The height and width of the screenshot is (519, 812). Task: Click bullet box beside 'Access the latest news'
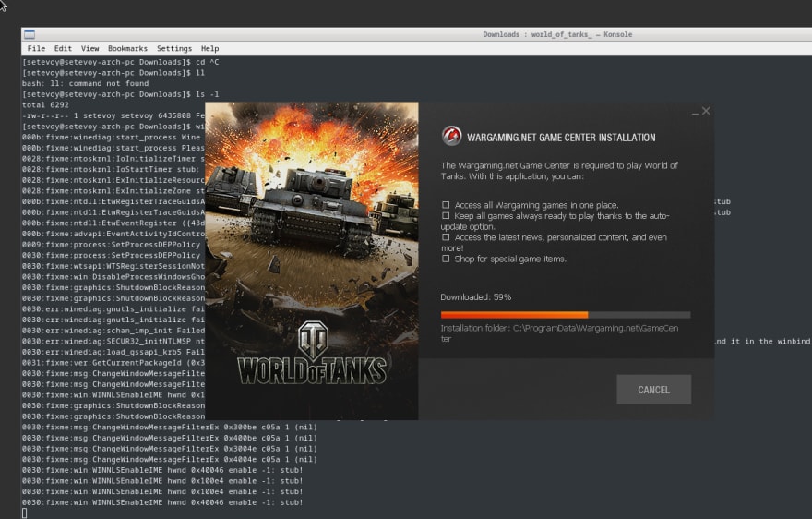pos(446,237)
